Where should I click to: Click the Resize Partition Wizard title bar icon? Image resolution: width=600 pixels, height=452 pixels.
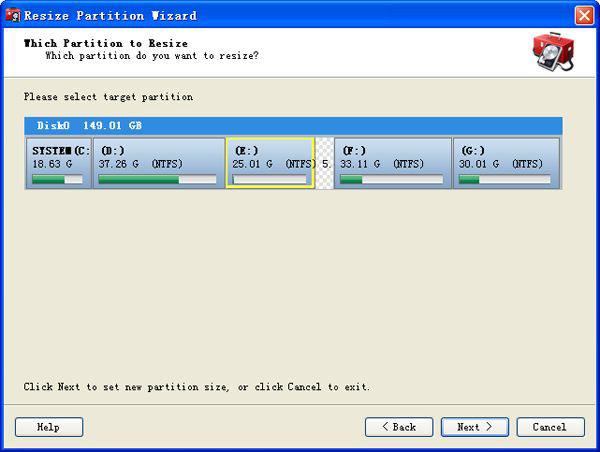[x=13, y=15]
